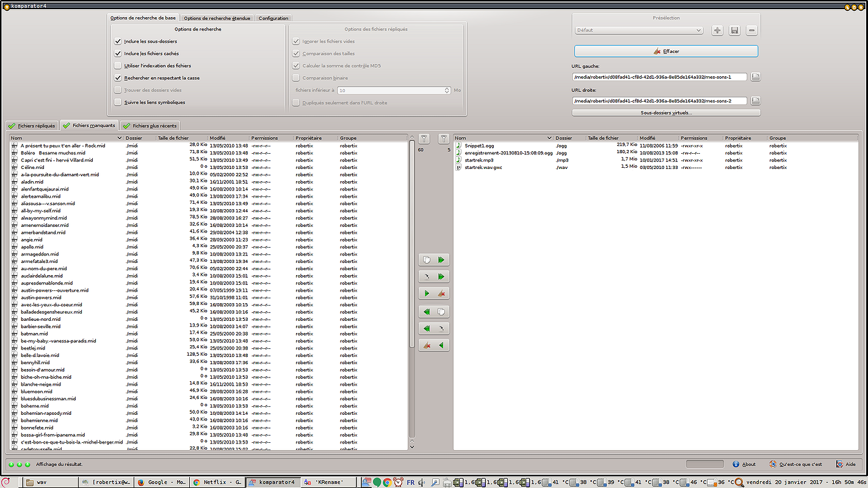Browse for the URL droite folder
This screenshot has height=488, width=868.
tap(756, 101)
